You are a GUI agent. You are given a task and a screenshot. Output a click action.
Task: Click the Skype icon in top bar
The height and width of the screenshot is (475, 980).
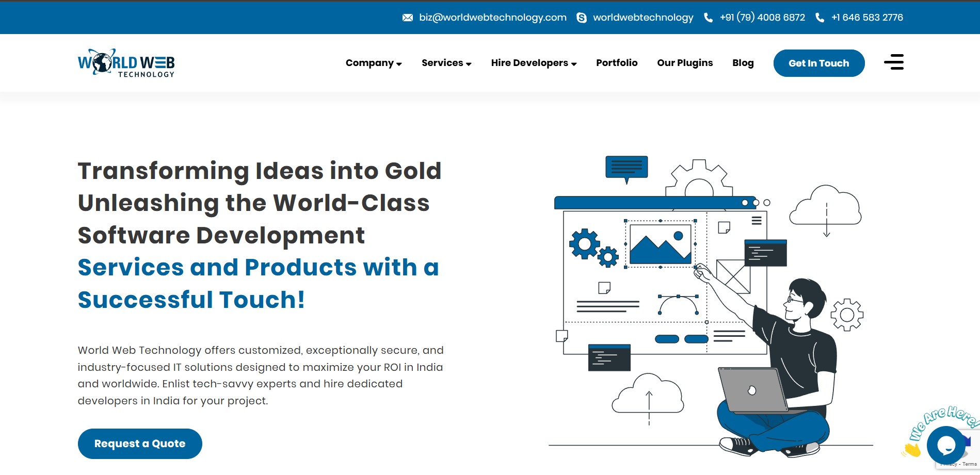point(581,18)
